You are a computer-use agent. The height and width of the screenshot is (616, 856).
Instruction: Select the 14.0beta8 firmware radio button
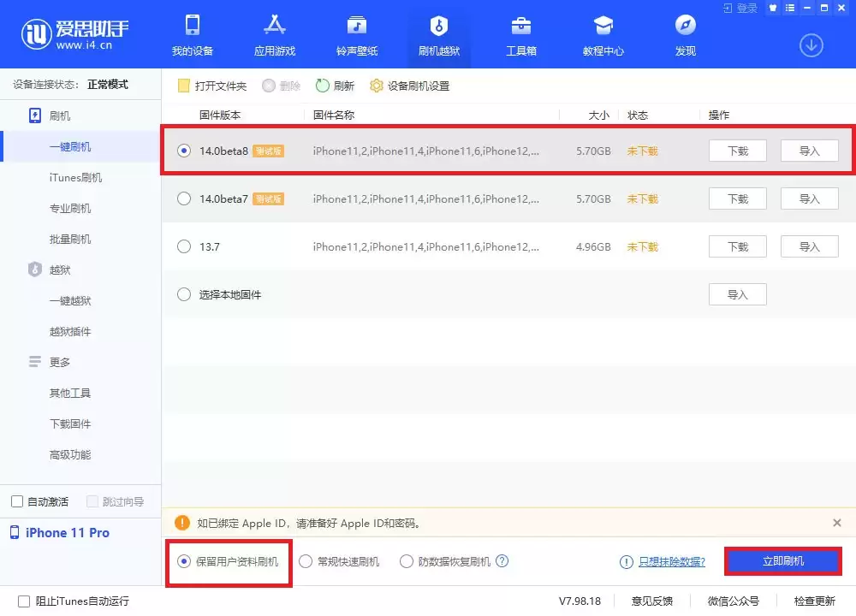(184, 151)
